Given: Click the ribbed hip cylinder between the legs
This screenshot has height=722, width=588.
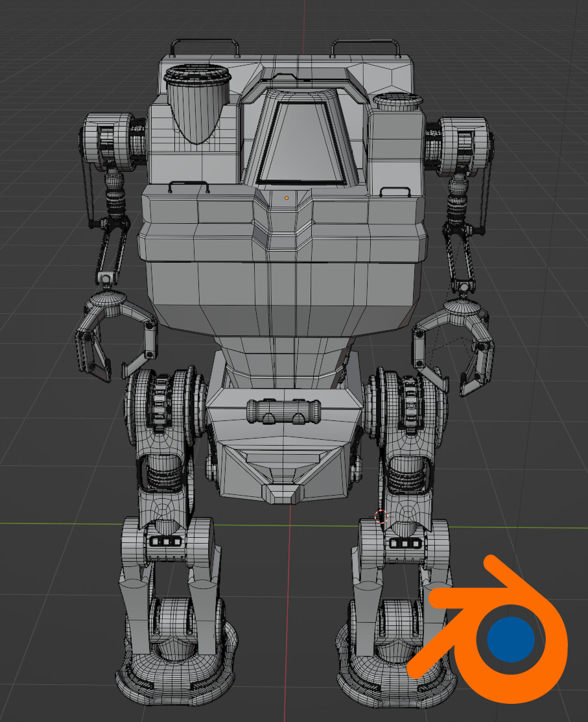Looking at the screenshot, I should point(285,411).
